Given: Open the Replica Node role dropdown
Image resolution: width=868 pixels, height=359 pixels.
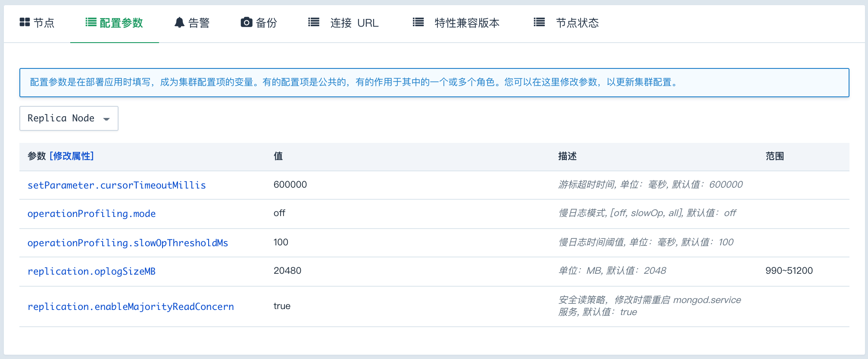Looking at the screenshot, I should (x=69, y=118).
